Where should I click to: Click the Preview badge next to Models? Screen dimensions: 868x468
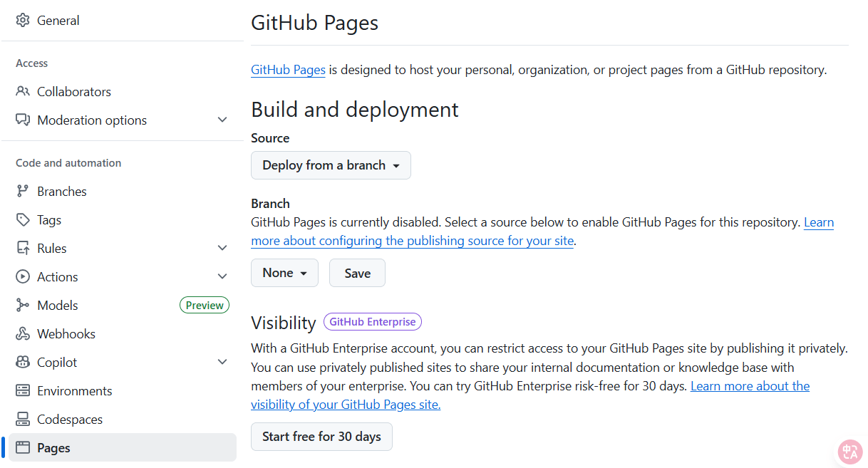pyautogui.click(x=205, y=306)
